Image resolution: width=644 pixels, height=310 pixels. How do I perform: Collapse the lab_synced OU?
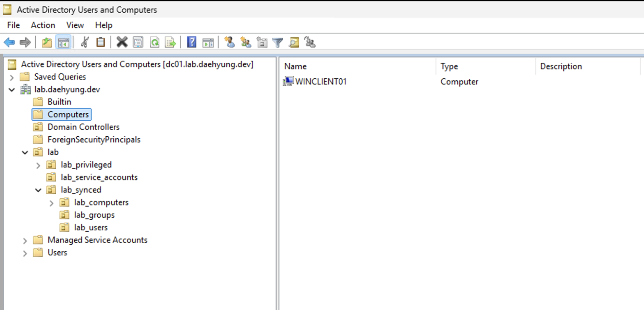(38, 190)
